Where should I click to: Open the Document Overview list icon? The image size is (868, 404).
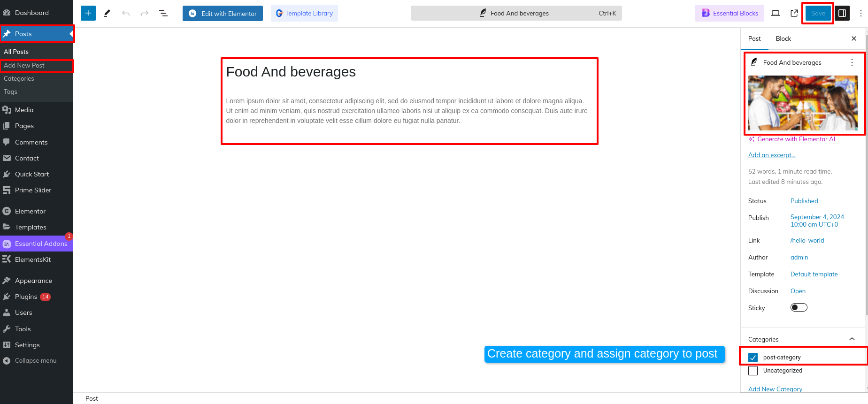163,13
